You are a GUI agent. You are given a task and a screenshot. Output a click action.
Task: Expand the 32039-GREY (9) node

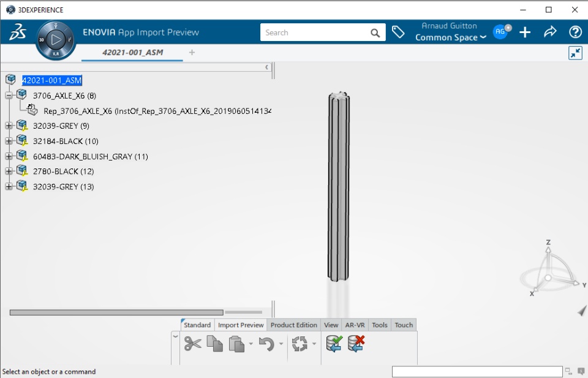pos(9,126)
